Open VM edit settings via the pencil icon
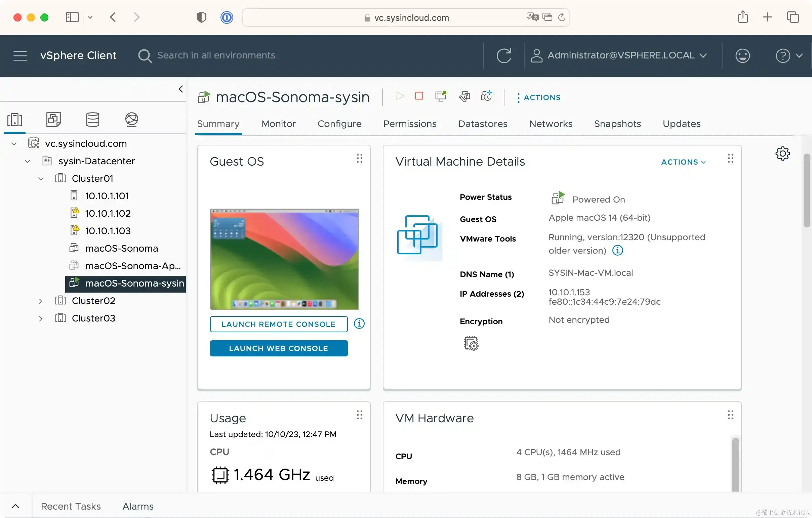Viewport: 812px width, 518px height. (464, 96)
